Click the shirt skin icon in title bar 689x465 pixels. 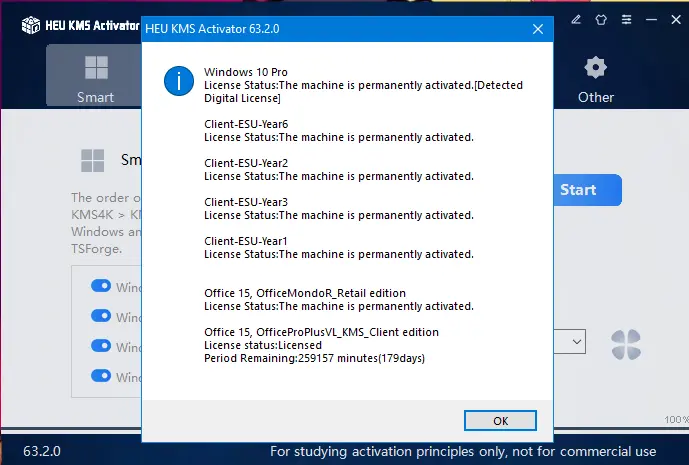[x=601, y=19]
